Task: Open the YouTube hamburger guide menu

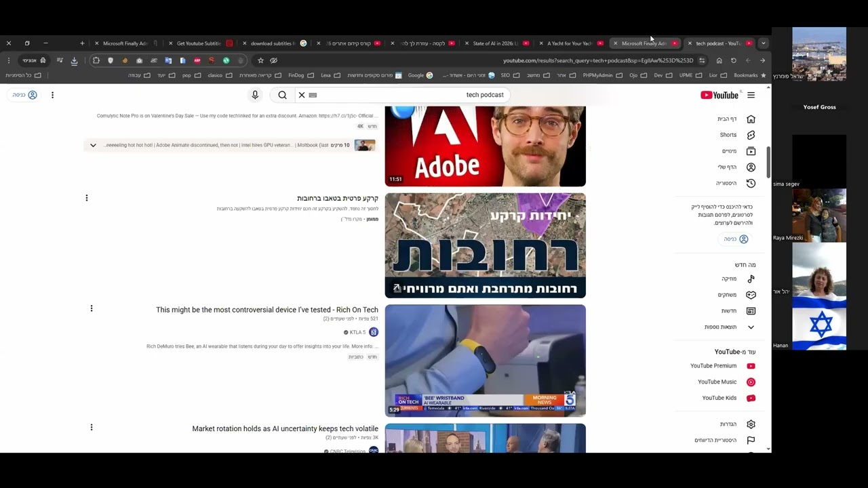Action: (x=751, y=95)
